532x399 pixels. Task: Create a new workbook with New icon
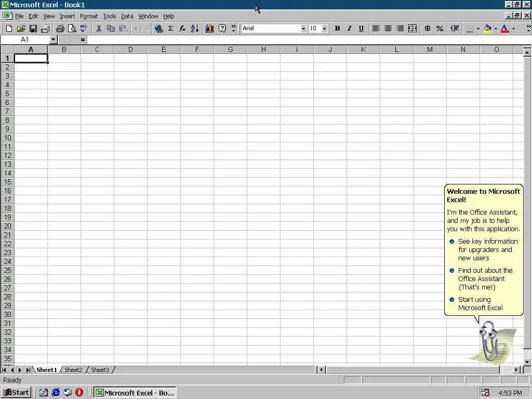click(x=9, y=29)
